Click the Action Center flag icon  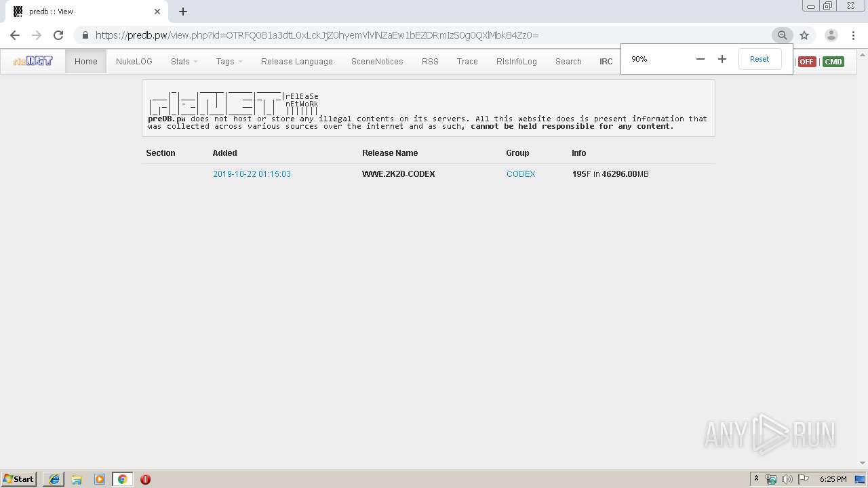point(804,479)
